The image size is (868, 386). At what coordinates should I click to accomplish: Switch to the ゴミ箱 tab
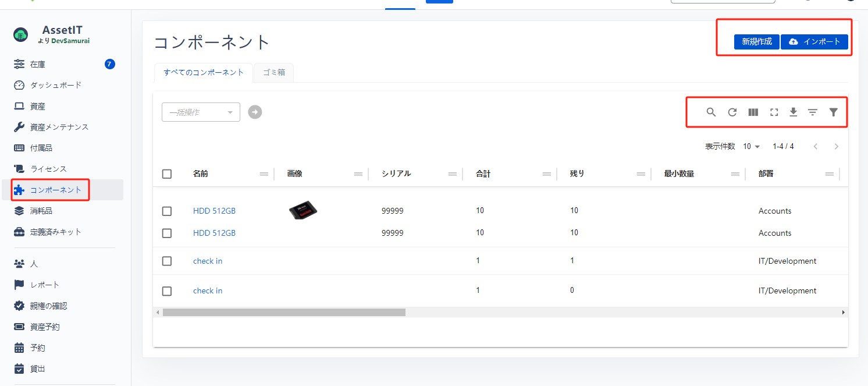[273, 73]
